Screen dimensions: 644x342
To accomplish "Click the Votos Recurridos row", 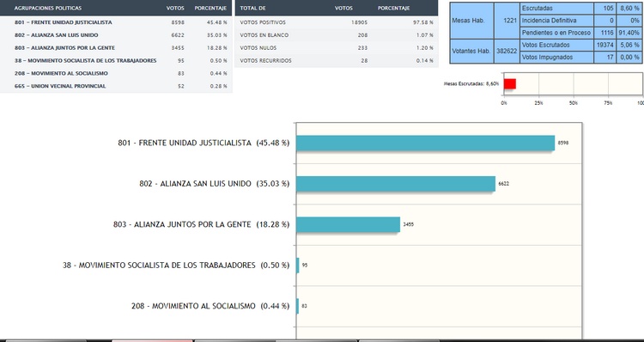I will pyautogui.click(x=337, y=60).
